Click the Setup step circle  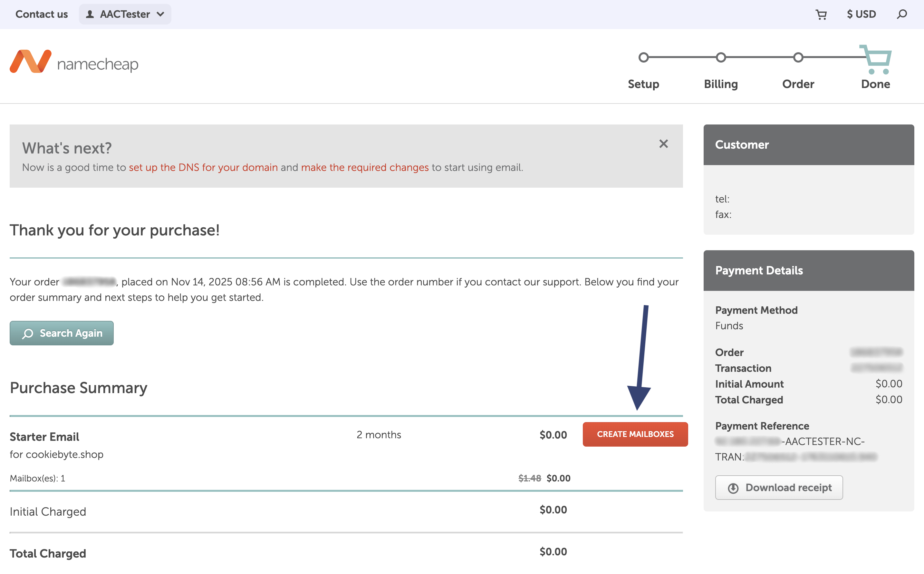tap(643, 58)
